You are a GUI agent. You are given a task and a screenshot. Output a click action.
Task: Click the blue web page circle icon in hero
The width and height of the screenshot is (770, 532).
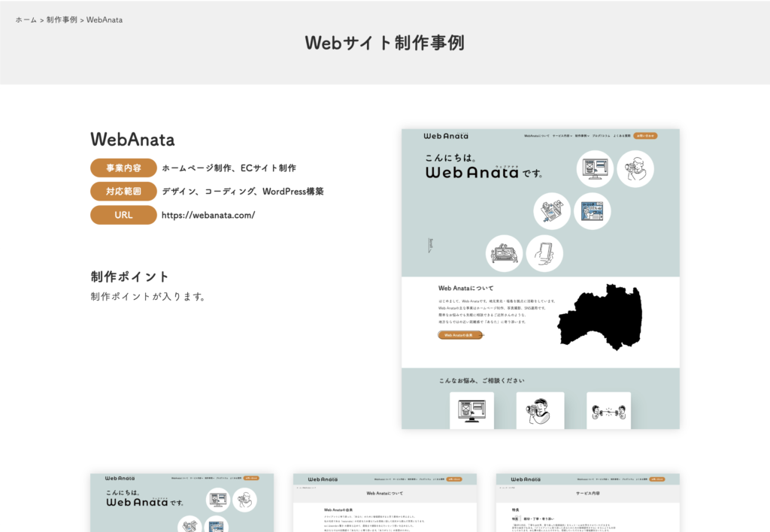[593, 211]
